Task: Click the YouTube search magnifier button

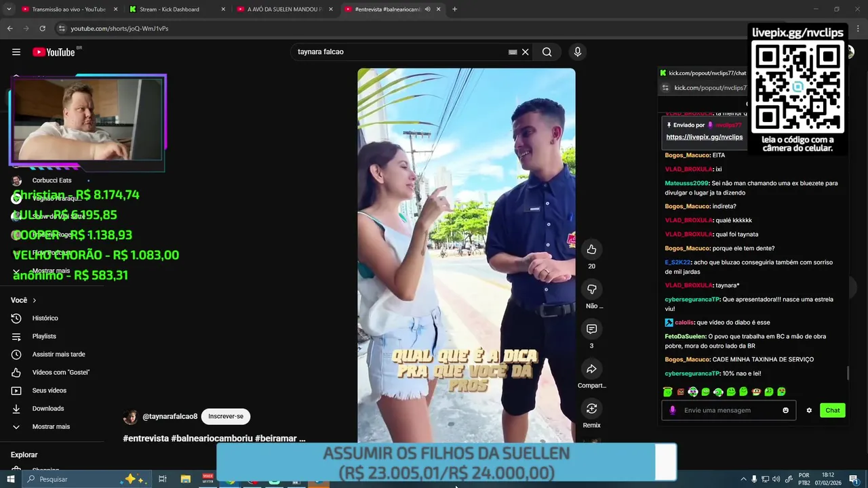Action: click(x=547, y=52)
